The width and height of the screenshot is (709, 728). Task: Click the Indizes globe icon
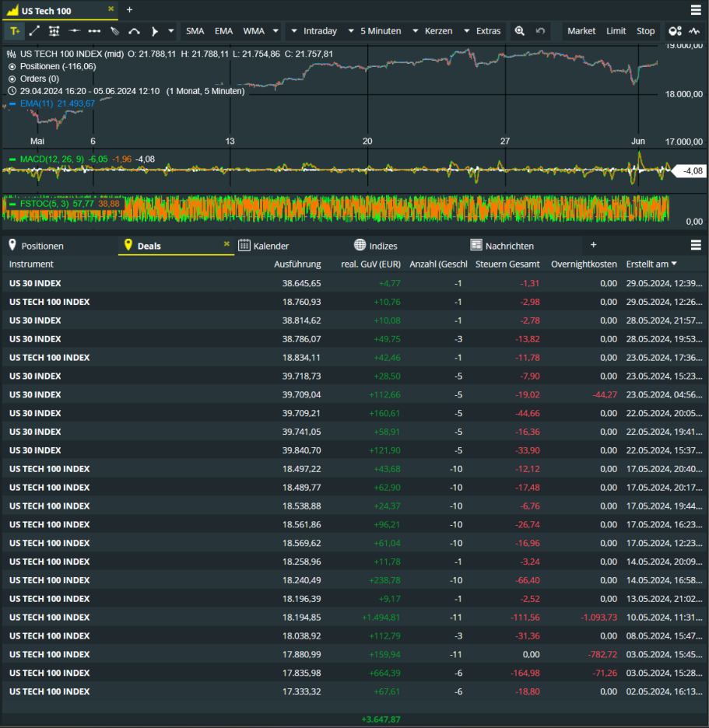pyautogui.click(x=360, y=245)
